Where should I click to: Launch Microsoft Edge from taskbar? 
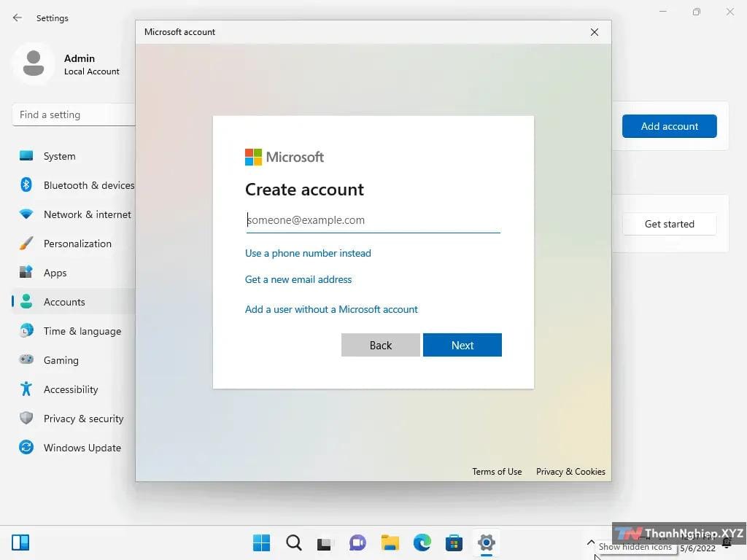click(422, 542)
